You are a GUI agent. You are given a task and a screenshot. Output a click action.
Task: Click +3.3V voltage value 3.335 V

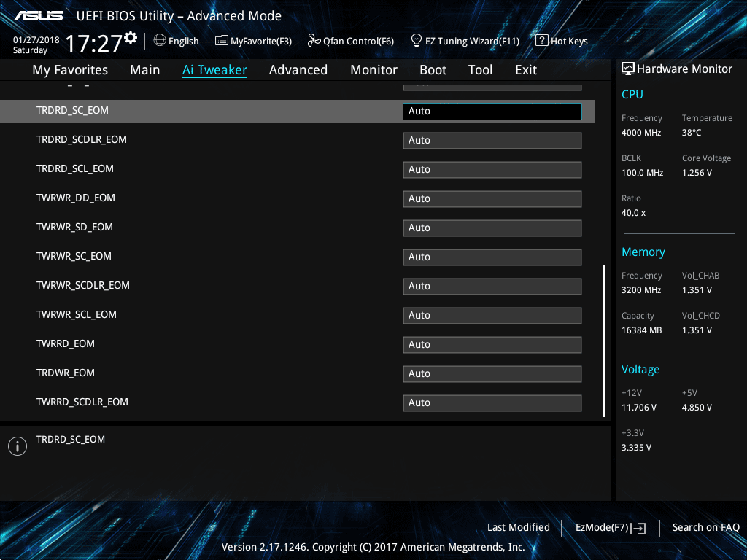[636, 448]
